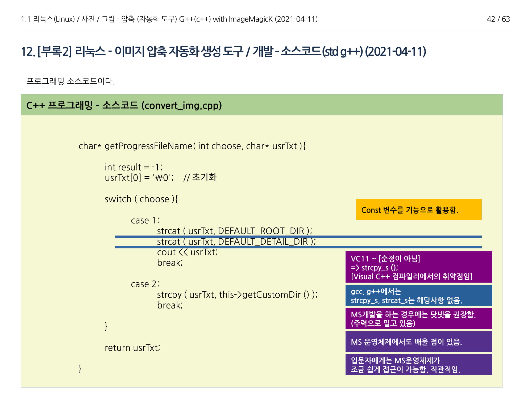Click the 프로그래밍 소스코드이다 intro sentence
Viewport: 532px width, 399px height.
coord(70,81)
